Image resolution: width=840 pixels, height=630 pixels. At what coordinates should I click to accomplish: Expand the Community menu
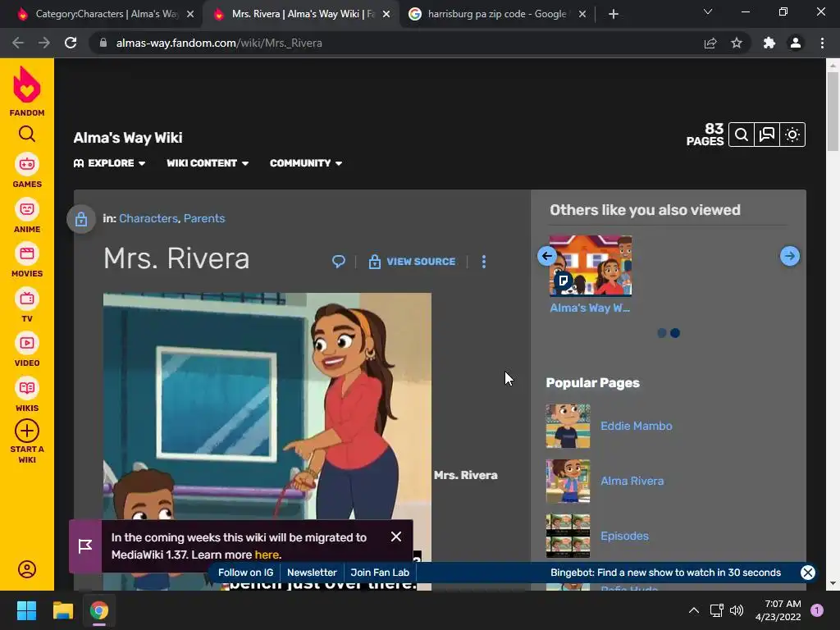306,163
